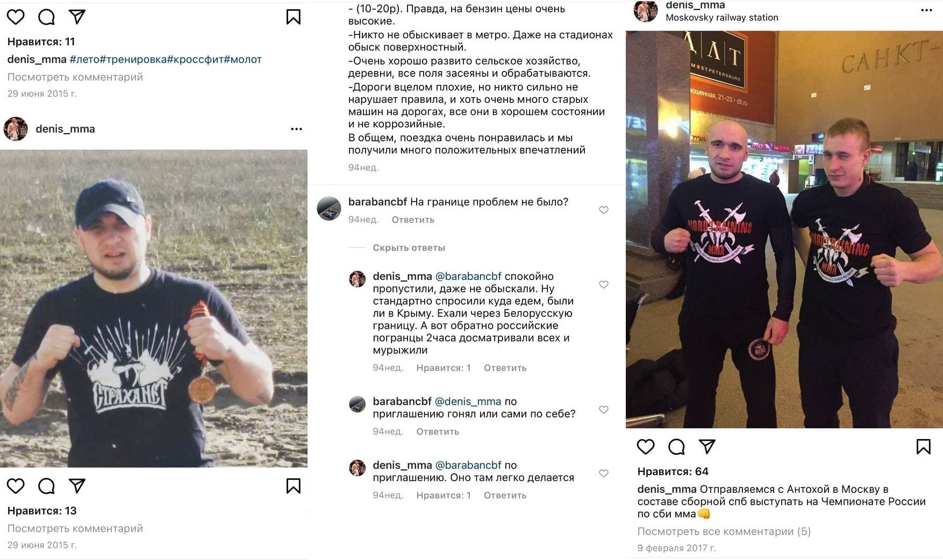
Task: Open comment icon under railway station photo
Action: tap(676, 447)
